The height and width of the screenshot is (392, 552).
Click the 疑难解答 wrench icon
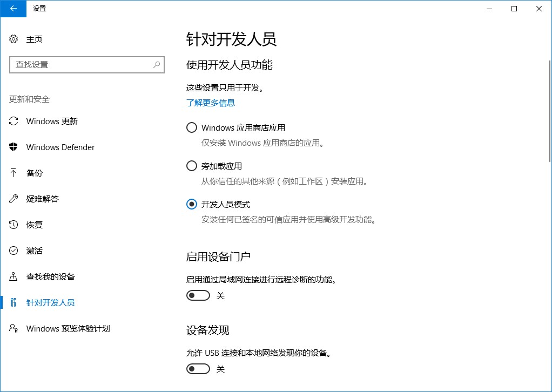(x=14, y=199)
